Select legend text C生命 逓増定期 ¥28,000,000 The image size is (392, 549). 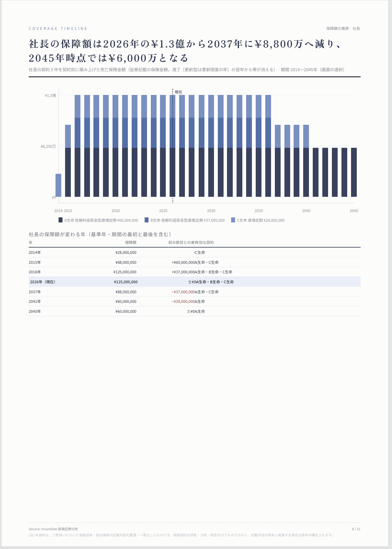pyautogui.click(x=261, y=221)
